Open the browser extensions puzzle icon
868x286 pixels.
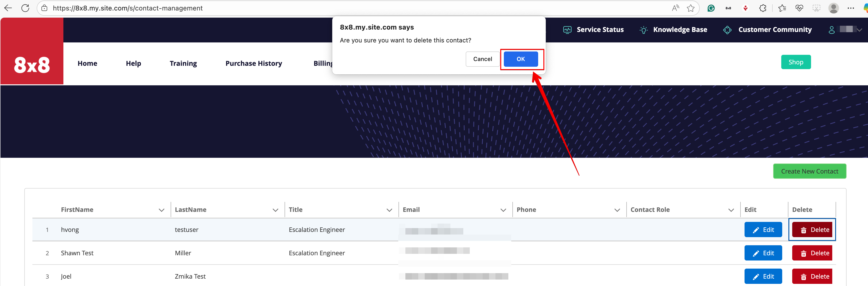(763, 8)
